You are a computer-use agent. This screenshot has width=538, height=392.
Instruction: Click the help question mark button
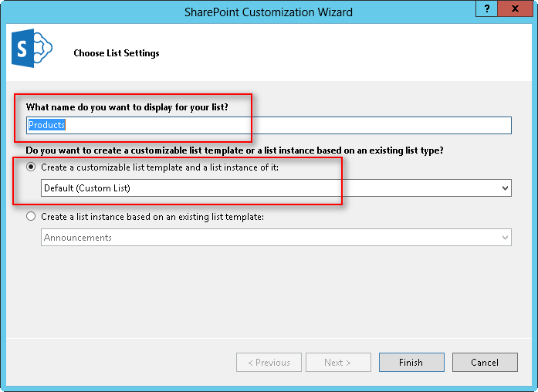pyautogui.click(x=487, y=9)
